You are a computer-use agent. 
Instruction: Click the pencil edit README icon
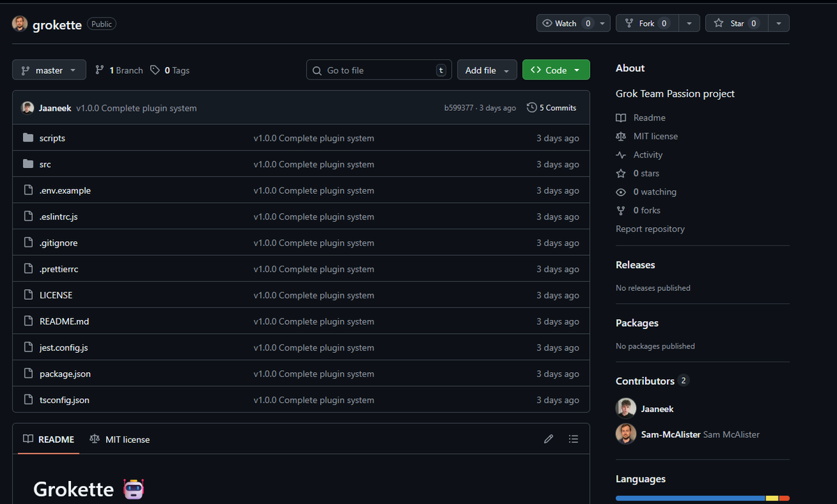[548, 439]
